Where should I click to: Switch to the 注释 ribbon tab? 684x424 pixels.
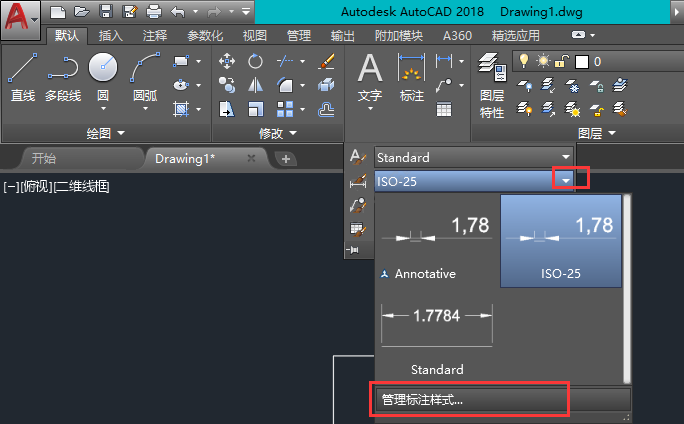pos(155,35)
